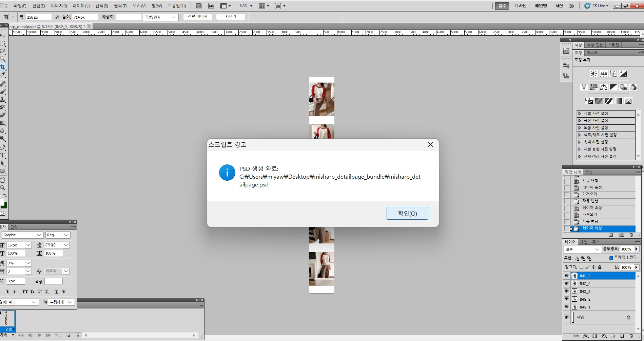644x341 pixels.
Task: Hide the IMG_5 layer
Action: pos(566,276)
